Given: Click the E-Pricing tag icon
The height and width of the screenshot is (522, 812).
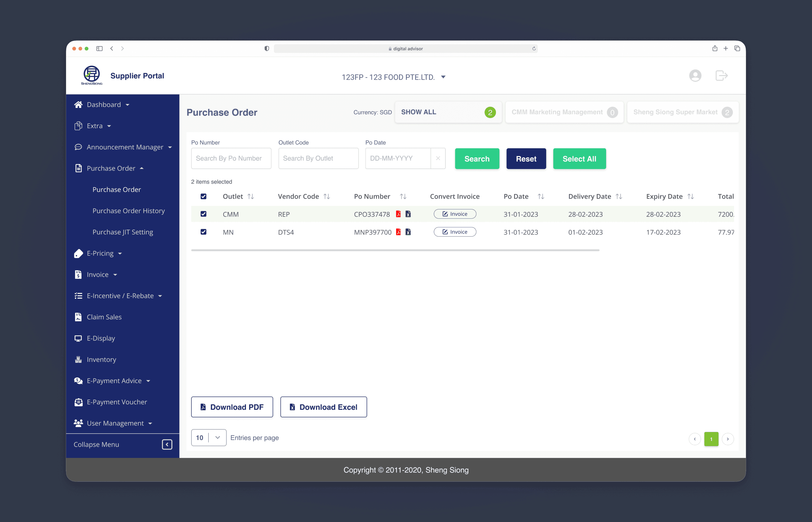Looking at the screenshot, I should pyautogui.click(x=78, y=253).
